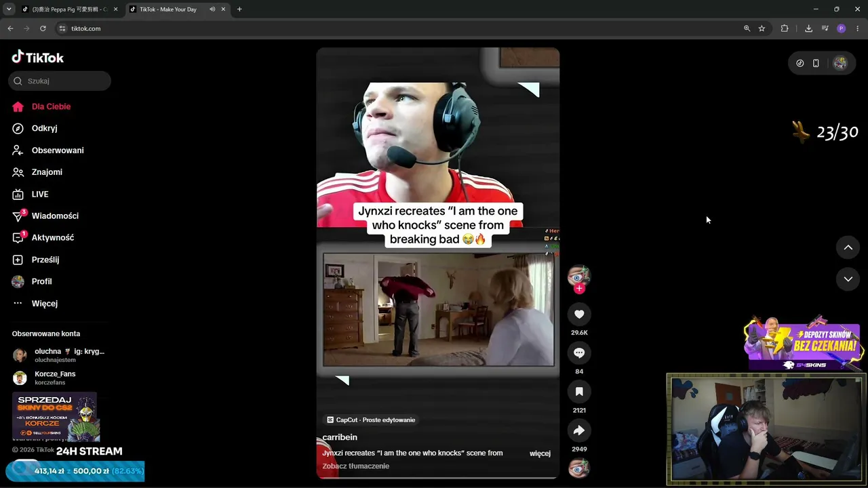The width and height of the screenshot is (868, 488).
Task: Open the comments on the video
Action: click(579, 353)
